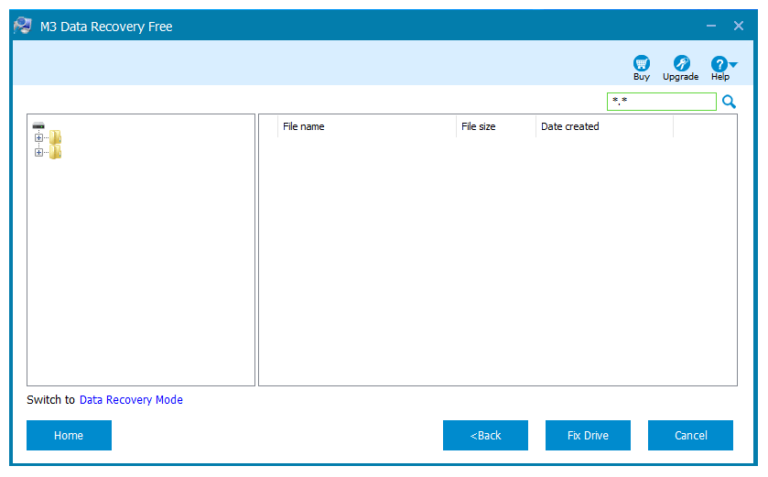Sort by Date created column header

[x=604, y=126]
